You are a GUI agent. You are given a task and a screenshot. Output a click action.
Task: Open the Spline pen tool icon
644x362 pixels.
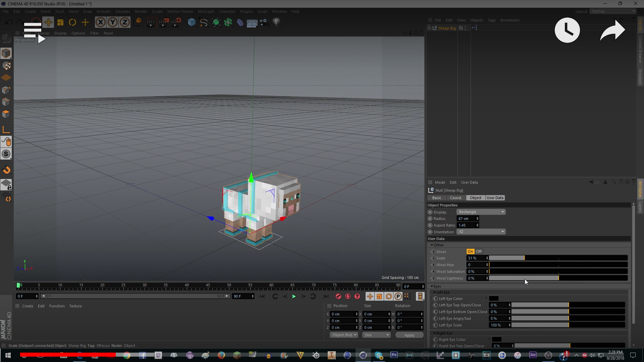coord(204,22)
